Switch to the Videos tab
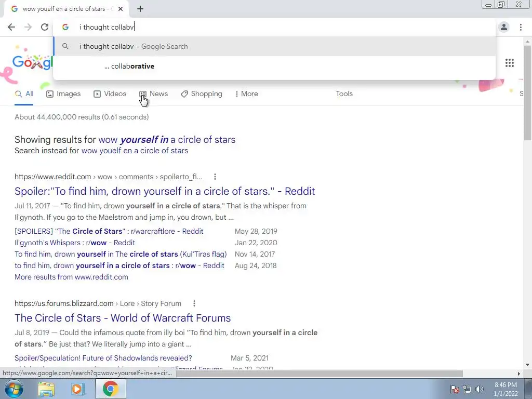 point(110,94)
